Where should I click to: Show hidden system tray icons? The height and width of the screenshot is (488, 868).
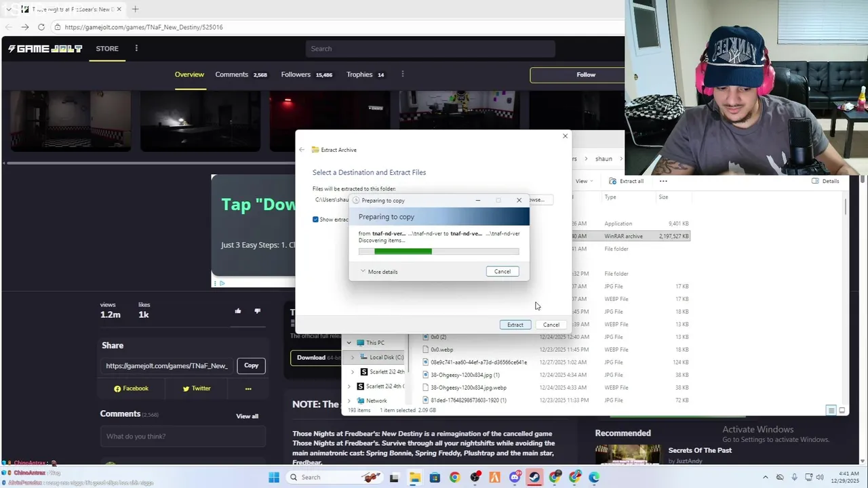pos(766,477)
